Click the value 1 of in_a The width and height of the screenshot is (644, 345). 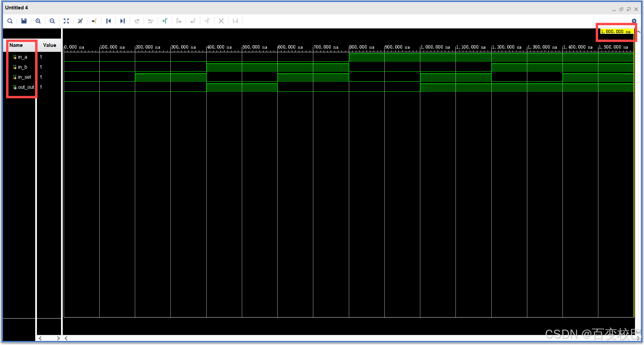[x=41, y=57]
